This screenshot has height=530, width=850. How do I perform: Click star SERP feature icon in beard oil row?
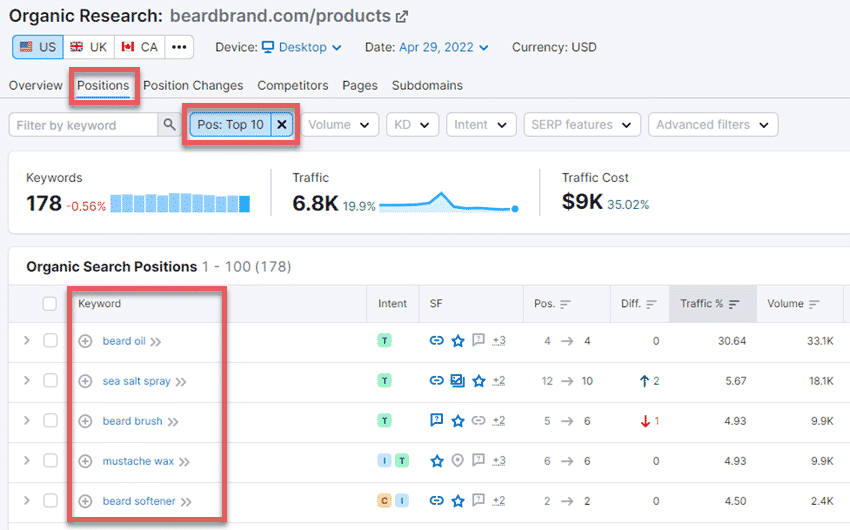coord(458,341)
